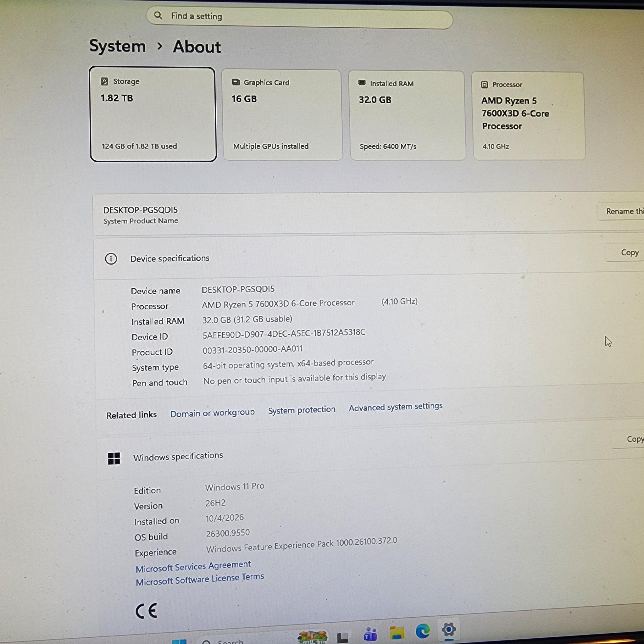Screen dimensions: 644x644
Task: Focus the Find a setting box
Action: click(299, 17)
